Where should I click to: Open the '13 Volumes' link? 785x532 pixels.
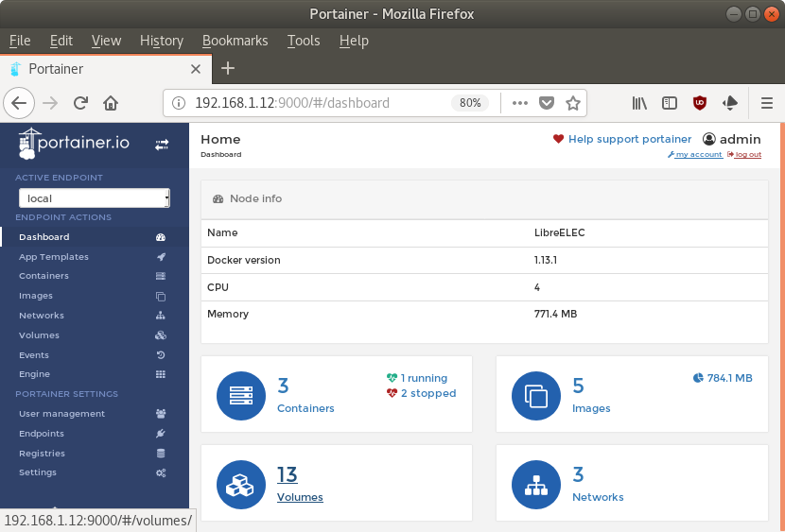click(300, 484)
